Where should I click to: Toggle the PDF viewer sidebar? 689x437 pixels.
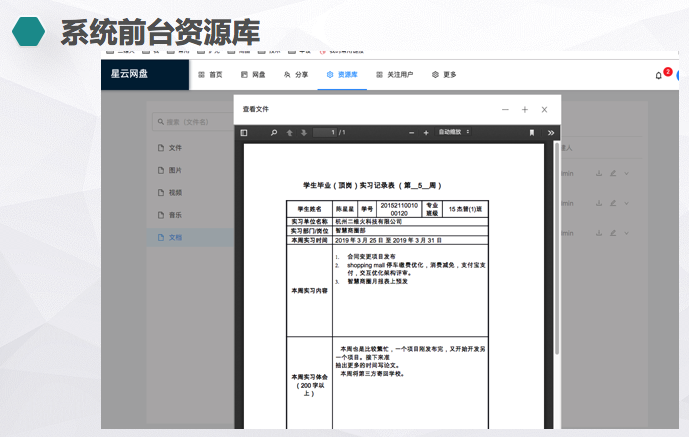[244, 133]
